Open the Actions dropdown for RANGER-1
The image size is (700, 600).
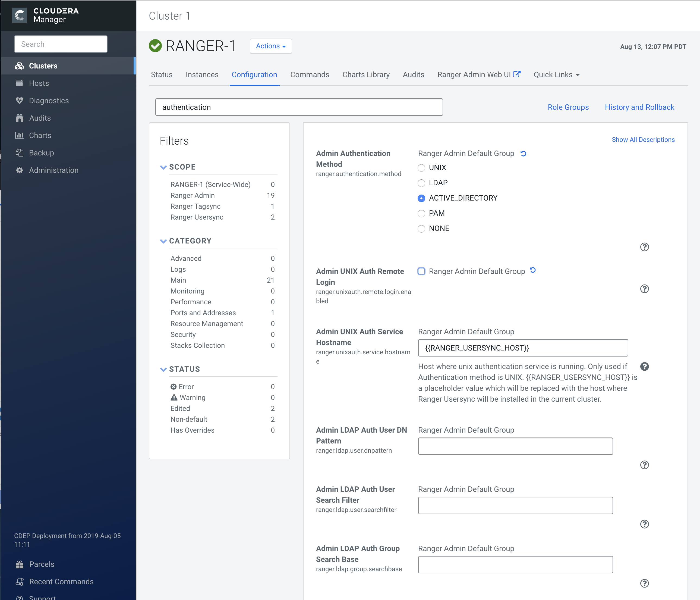(x=271, y=46)
